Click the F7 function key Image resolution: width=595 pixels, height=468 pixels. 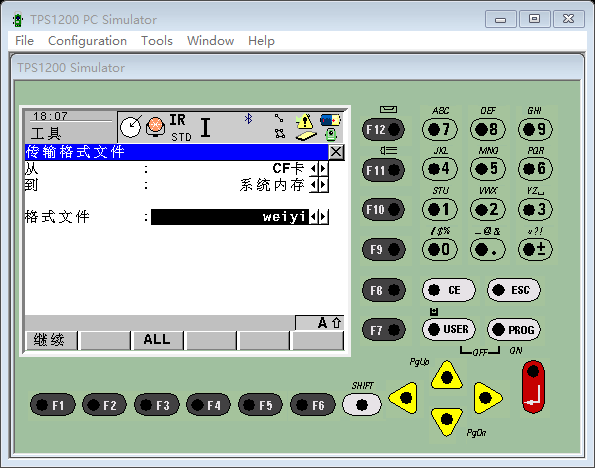[x=383, y=330]
